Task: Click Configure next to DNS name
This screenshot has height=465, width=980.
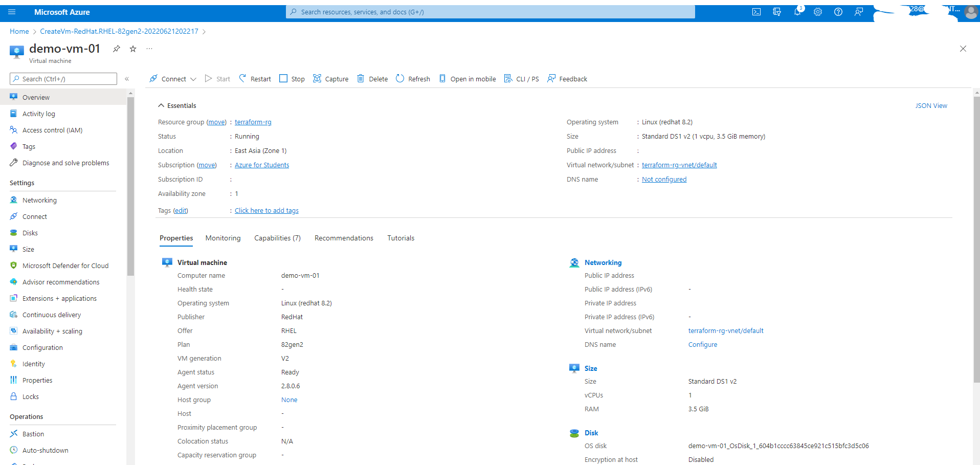Action: [x=703, y=345]
